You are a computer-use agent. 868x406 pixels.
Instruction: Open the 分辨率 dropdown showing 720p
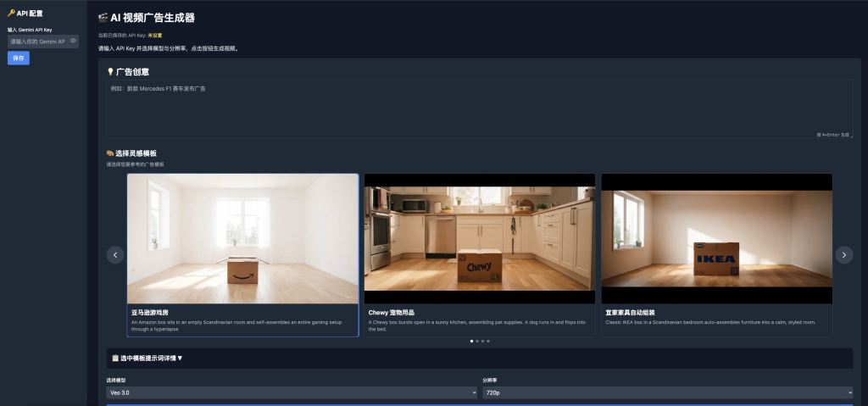pyautogui.click(x=668, y=392)
